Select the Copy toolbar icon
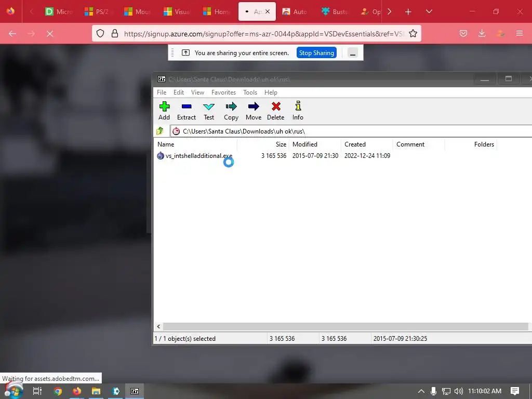 (231, 111)
